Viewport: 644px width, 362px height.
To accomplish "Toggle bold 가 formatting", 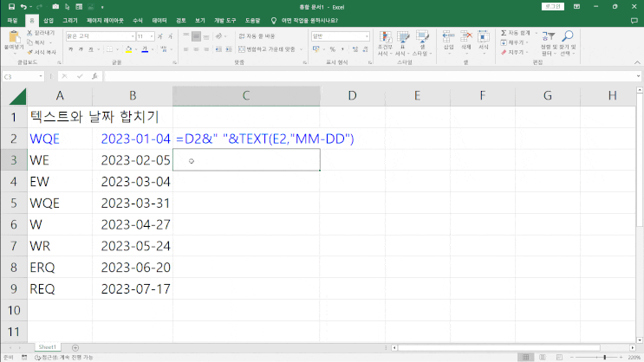I will click(71, 49).
